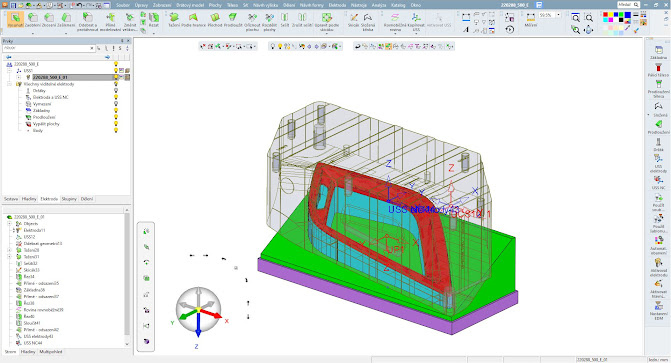Select the Podle hranice surface tool
Image resolution: width=671 pixels, height=363 pixels.
[193, 20]
